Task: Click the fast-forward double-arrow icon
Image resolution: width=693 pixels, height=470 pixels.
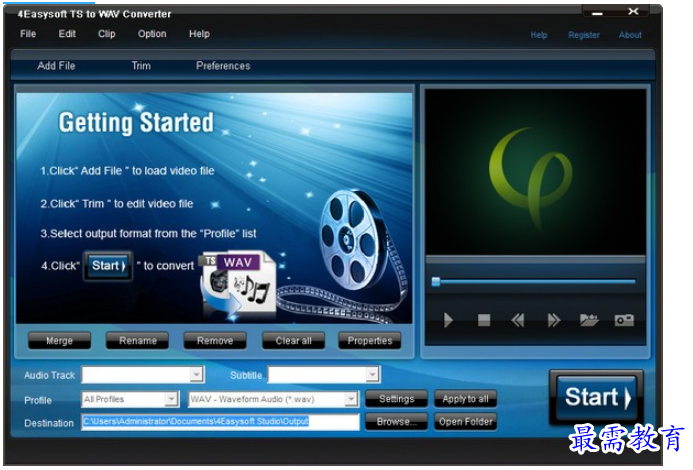Action: pos(553,320)
